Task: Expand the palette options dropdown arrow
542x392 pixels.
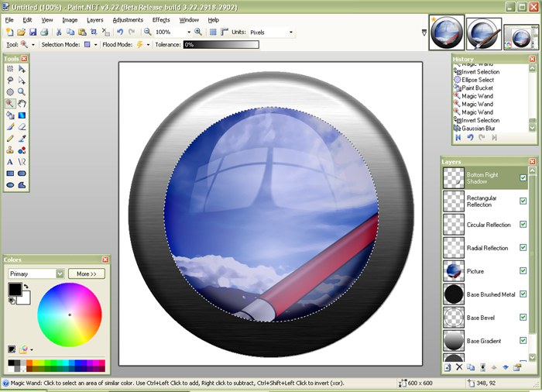Action: pyautogui.click(x=32, y=350)
